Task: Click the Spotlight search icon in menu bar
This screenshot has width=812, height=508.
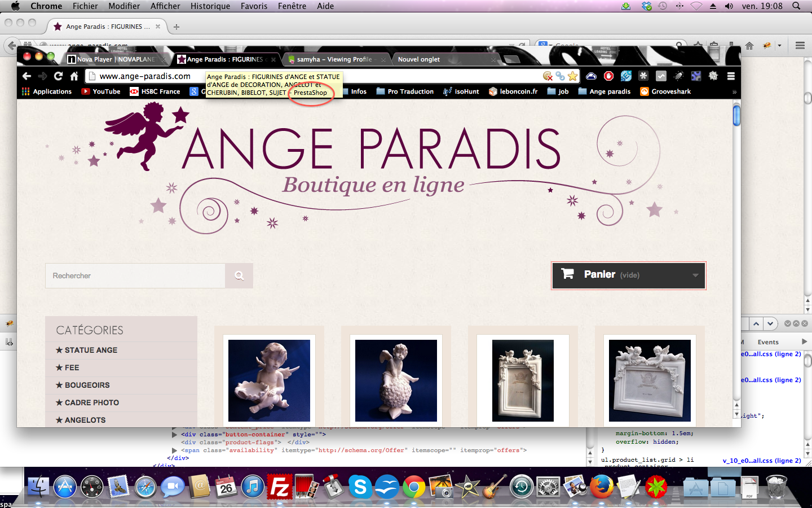Action: (x=796, y=6)
